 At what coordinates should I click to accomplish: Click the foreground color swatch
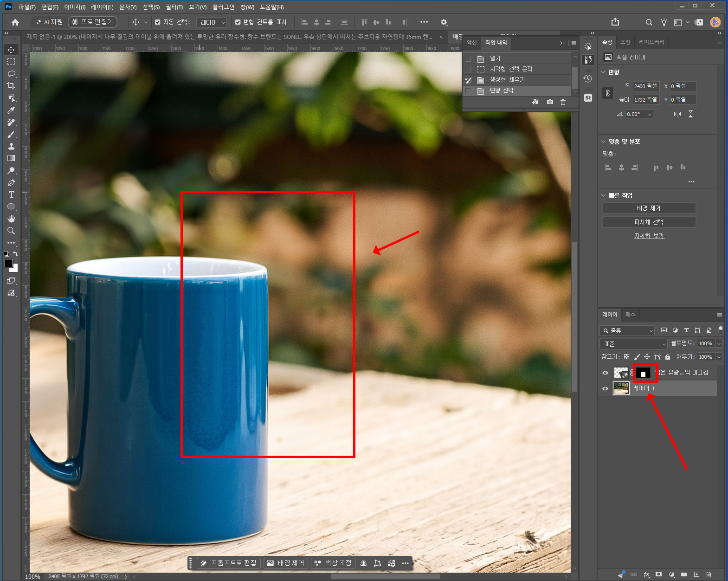pyautogui.click(x=8, y=264)
